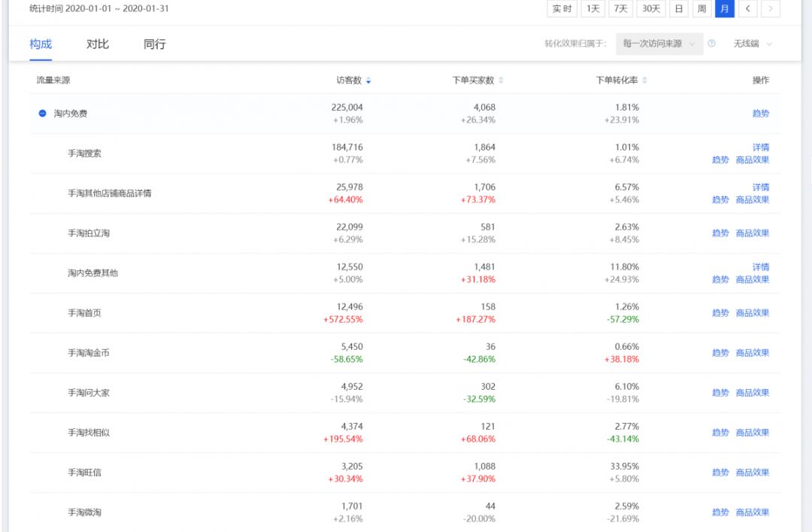The height and width of the screenshot is (532, 812).
Task: Select the 周 granularity button
Action: pos(701,9)
